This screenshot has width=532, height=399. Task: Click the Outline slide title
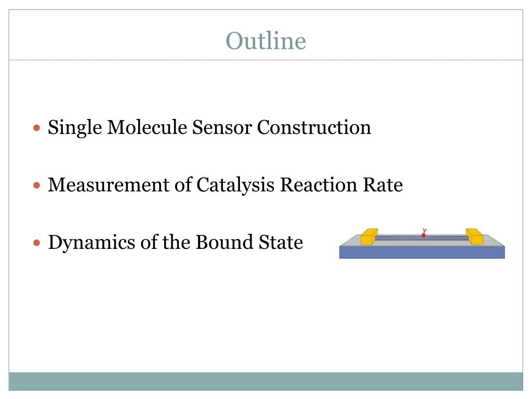coord(265,41)
